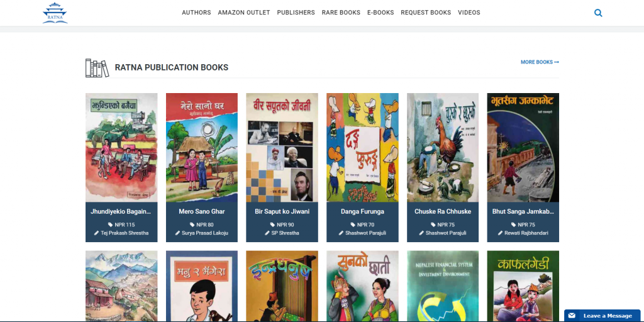Click the price tag icon for NPR 115
The height and width of the screenshot is (322, 644).
111,225
